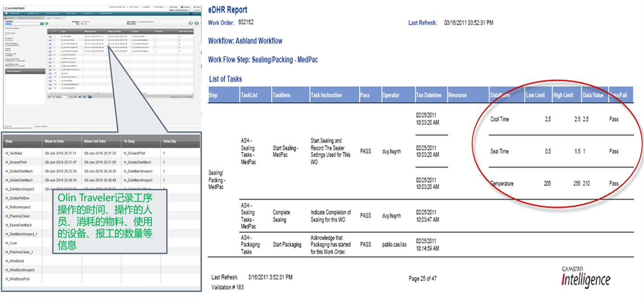Select move-out date 08-Jun-2016 20:34:35
644x302 pixels.
click(x=100, y=171)
